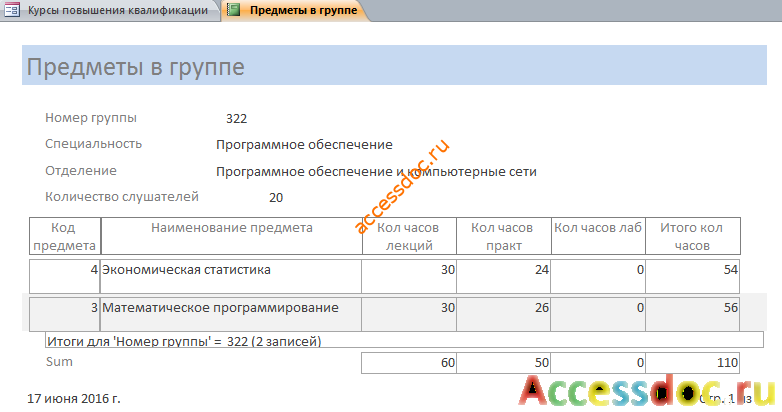Click the Количество слушателей label

point(122,197)
